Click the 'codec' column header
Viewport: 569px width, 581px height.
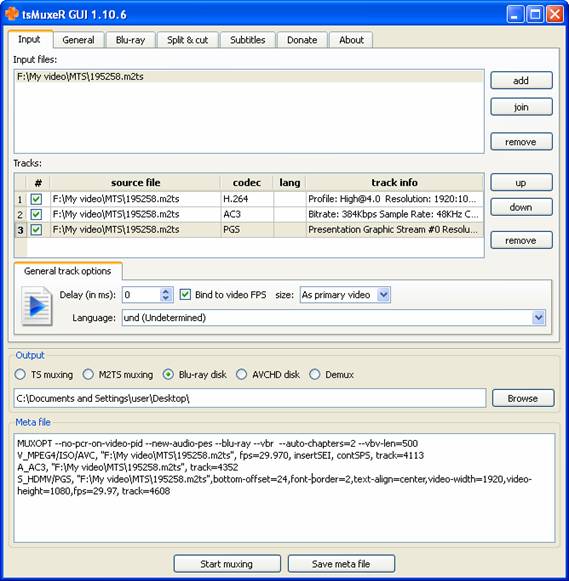click(x=247, y=183)
